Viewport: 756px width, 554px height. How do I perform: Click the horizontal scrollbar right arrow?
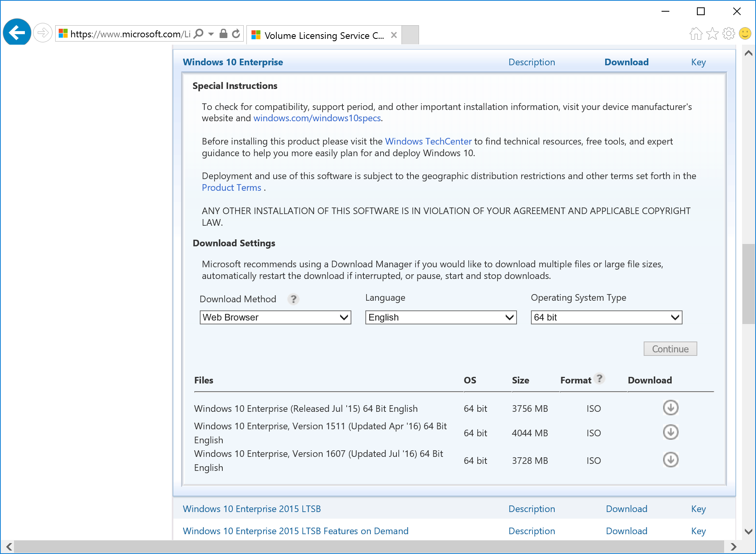coord(733,547)
